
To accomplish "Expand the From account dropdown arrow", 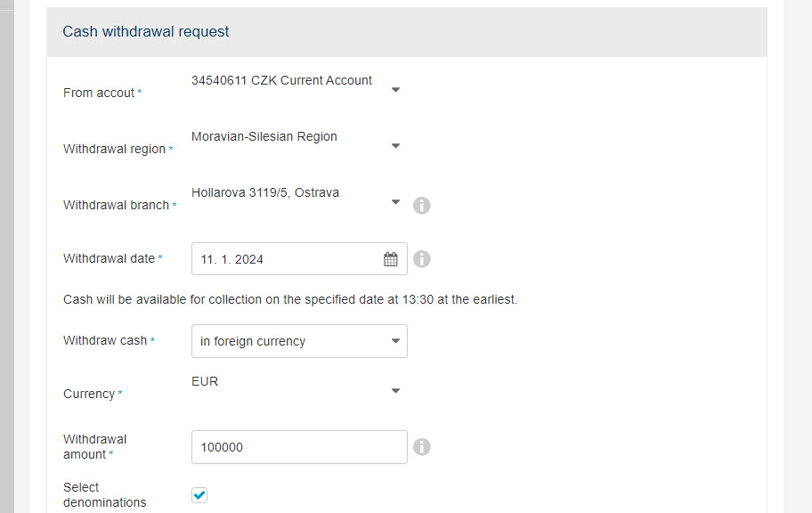I will pyautogui.click(x=395, y=90).
